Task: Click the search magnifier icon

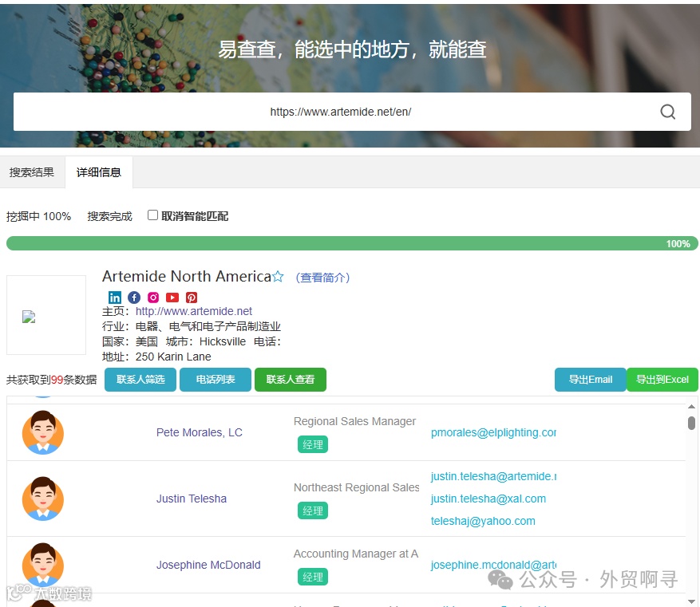Action: 667,112
